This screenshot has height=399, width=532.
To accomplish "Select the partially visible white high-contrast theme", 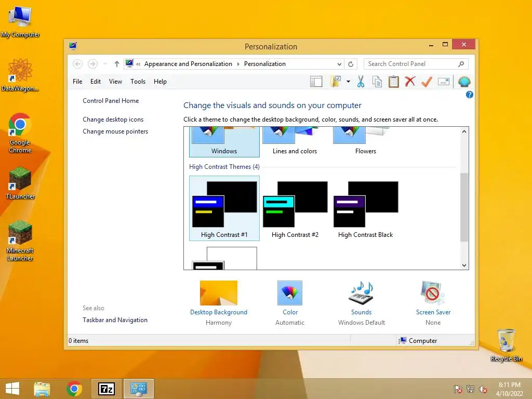I will point(224,258).
